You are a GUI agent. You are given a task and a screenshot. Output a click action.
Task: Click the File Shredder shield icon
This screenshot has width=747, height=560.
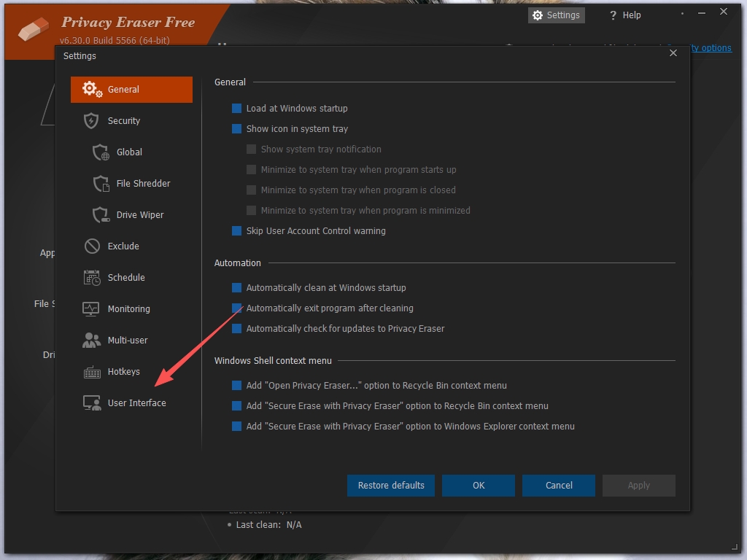pyautogui.click(x=101, y=184)
